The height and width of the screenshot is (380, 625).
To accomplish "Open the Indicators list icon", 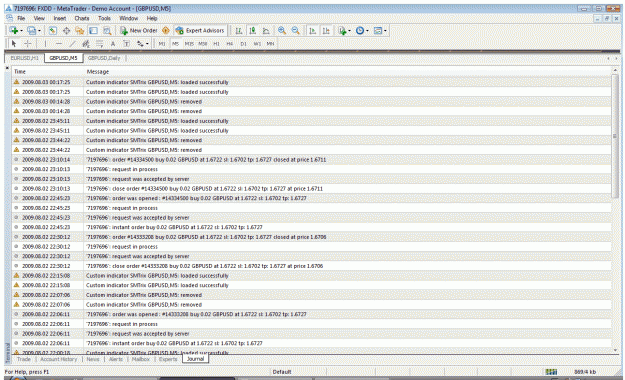I will (x=342, y=31).
